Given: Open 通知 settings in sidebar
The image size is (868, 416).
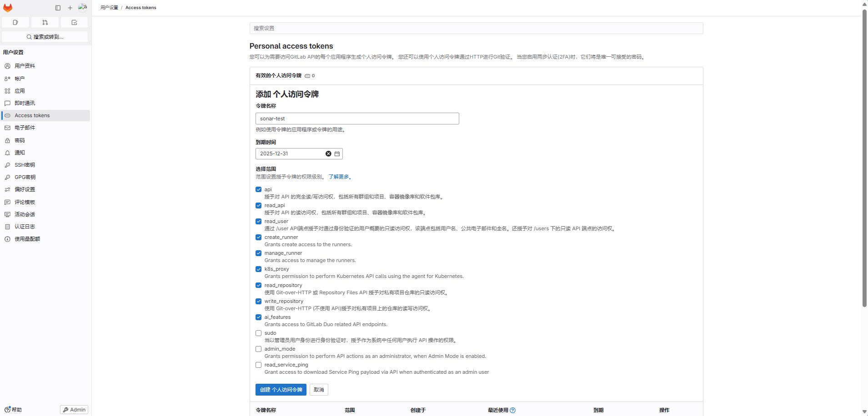Looking at the screenshot, I should tap(45, 153).
